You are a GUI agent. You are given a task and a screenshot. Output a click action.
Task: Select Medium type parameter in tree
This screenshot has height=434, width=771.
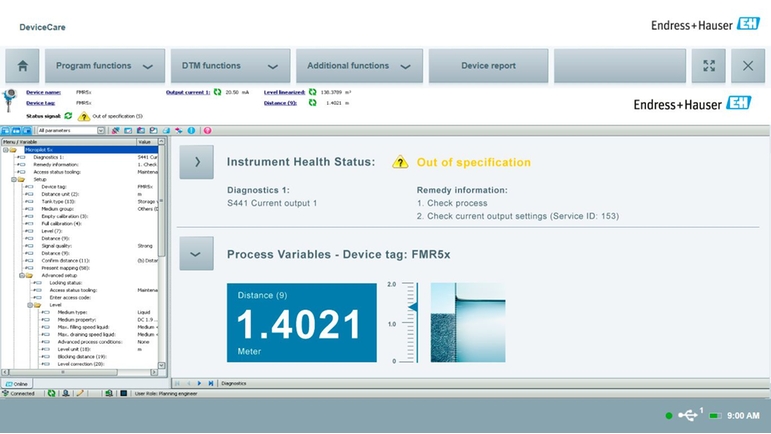point(72,312)
